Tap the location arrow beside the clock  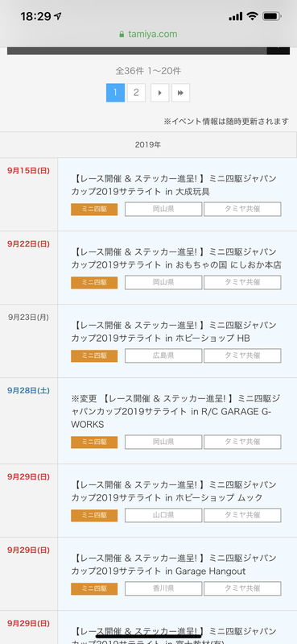pyautogui.click(x=58, y=16)
